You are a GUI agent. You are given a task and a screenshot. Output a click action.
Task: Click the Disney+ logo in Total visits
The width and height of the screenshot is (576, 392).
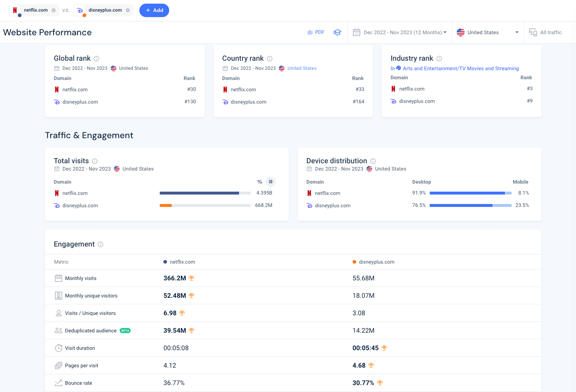(x=57, y=205)
